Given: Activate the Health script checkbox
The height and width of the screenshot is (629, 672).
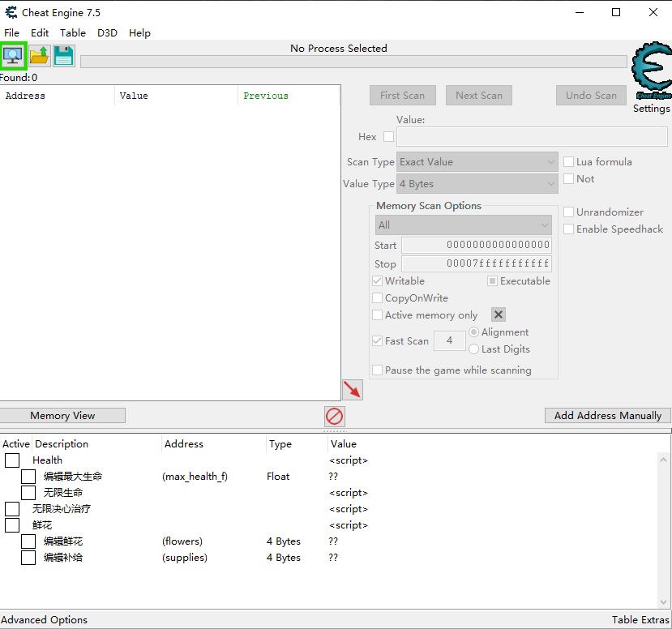Looking at the screenshot, I should pos(12,460).
